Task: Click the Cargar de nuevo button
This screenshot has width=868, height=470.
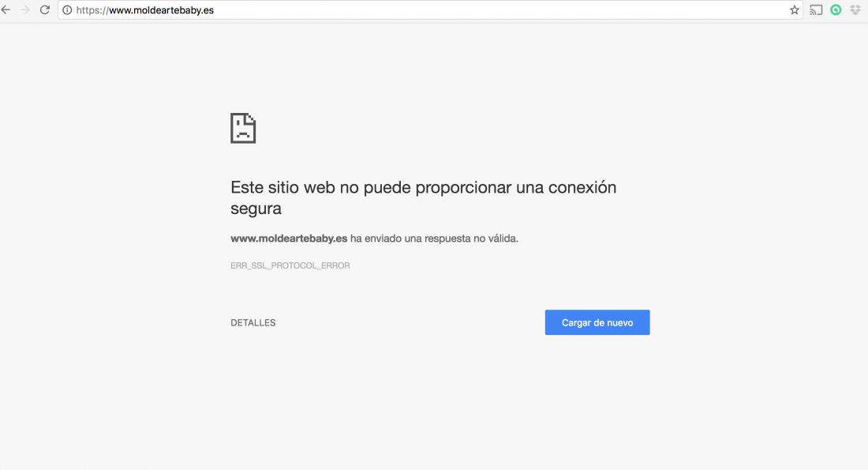Action: coord(597,322)
